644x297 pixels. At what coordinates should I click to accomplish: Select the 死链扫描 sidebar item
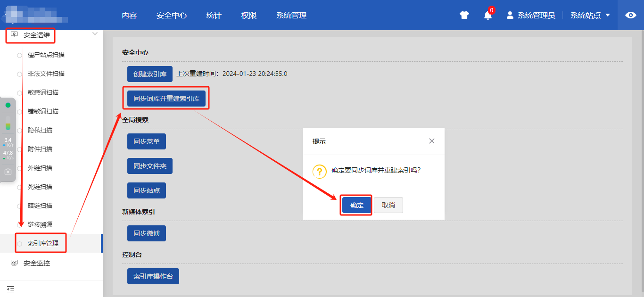click(40, 187)
